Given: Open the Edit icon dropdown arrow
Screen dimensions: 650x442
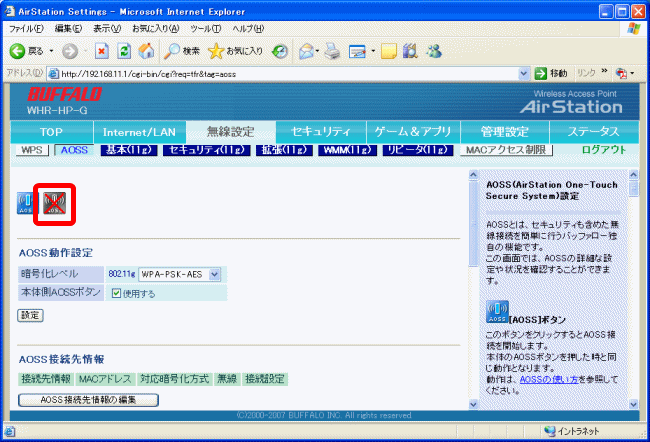Looking at the screenshot, I should click(x=373, y=51).
